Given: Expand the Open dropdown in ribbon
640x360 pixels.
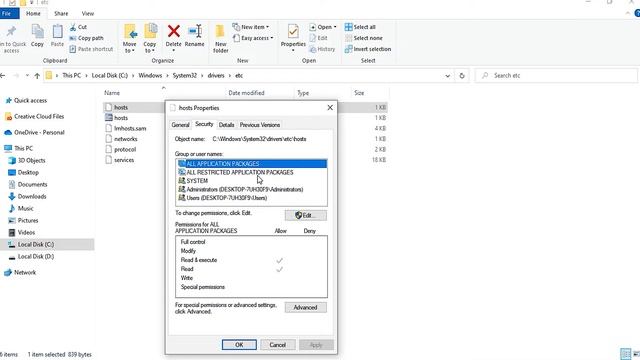Looking at the screenshot, I should 323,27.
